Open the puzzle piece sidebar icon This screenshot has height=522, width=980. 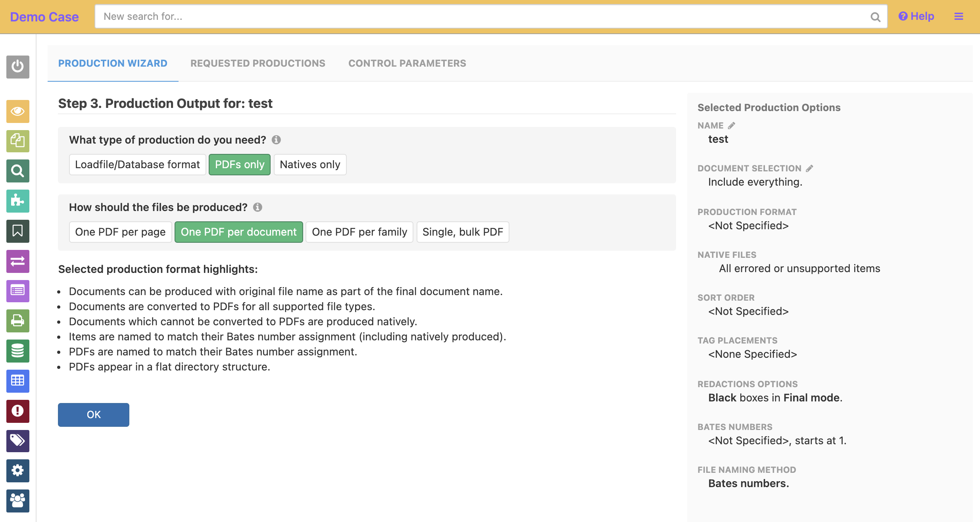(18, 201)
